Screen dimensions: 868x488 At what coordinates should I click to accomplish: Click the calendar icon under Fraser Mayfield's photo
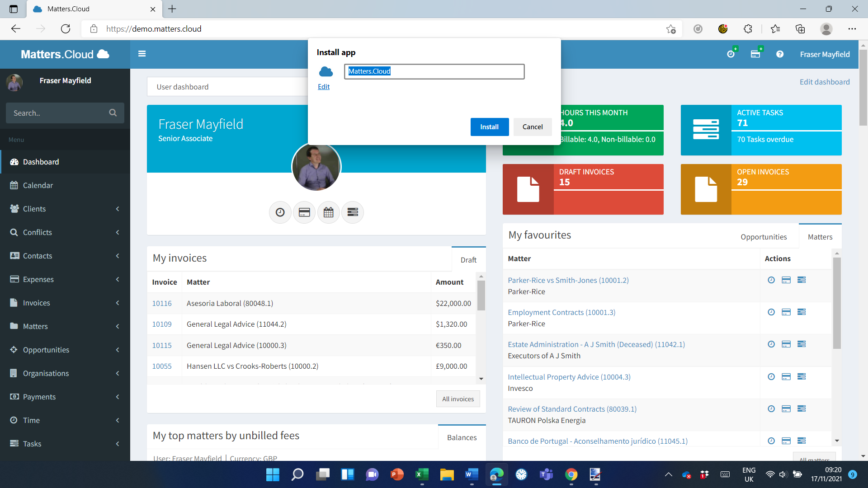coord(328,212)
